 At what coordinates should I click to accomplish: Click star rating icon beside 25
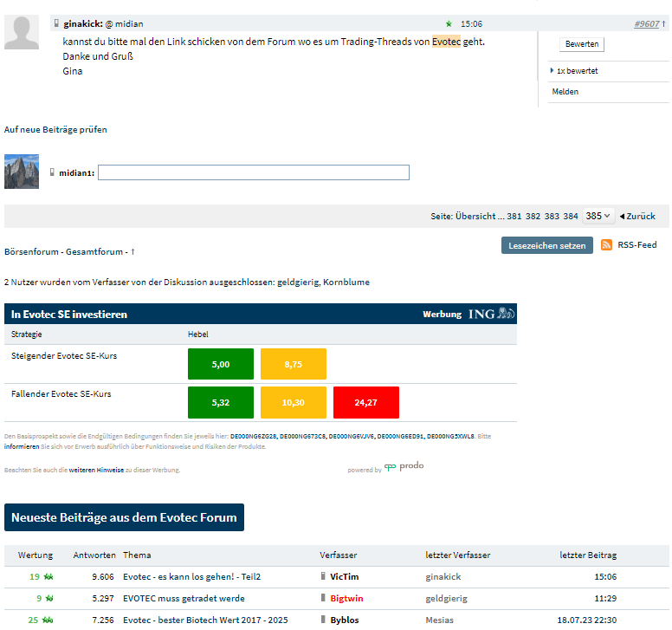pos(47,620)
